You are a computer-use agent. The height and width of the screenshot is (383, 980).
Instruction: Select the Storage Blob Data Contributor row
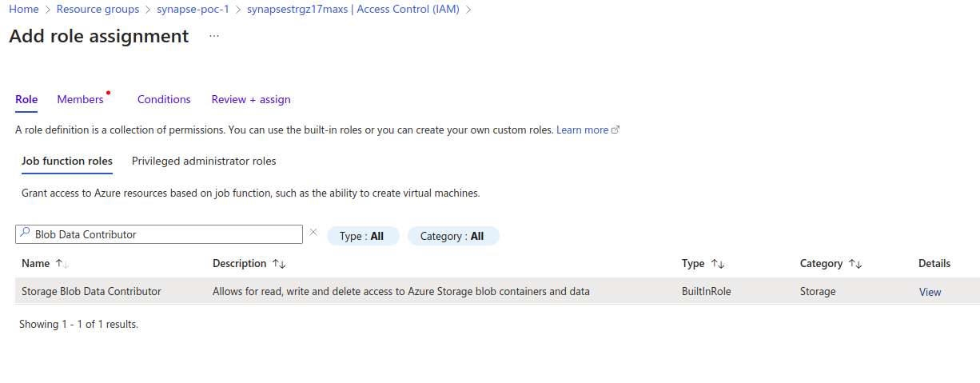[x=91, y=292]
